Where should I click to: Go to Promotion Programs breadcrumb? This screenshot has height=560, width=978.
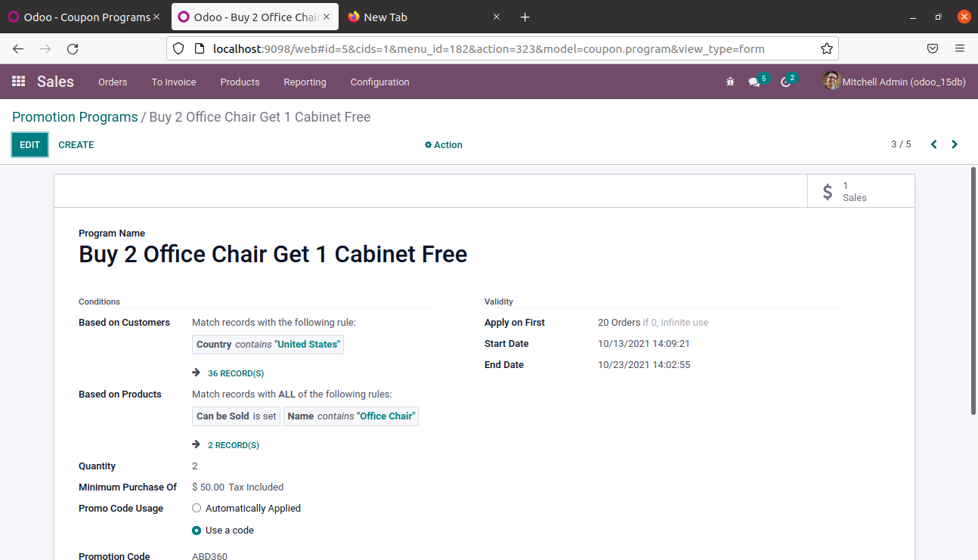(x=75, y=117)
